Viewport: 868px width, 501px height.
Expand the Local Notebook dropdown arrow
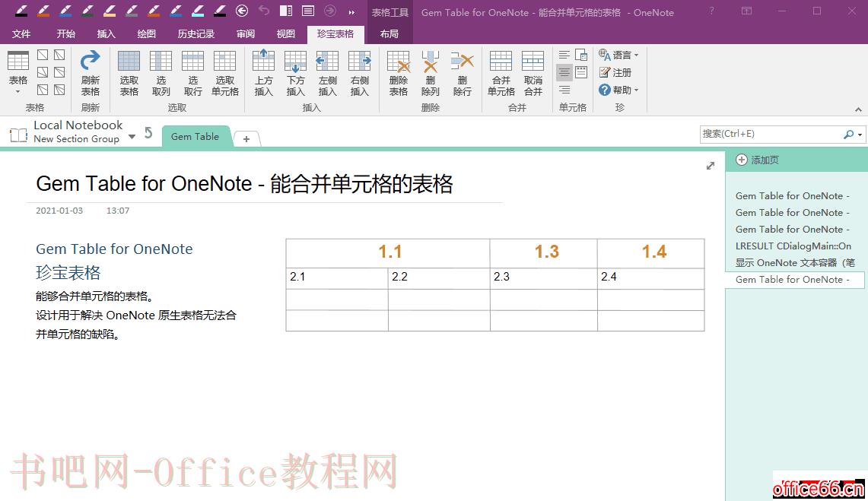[132, 137]
